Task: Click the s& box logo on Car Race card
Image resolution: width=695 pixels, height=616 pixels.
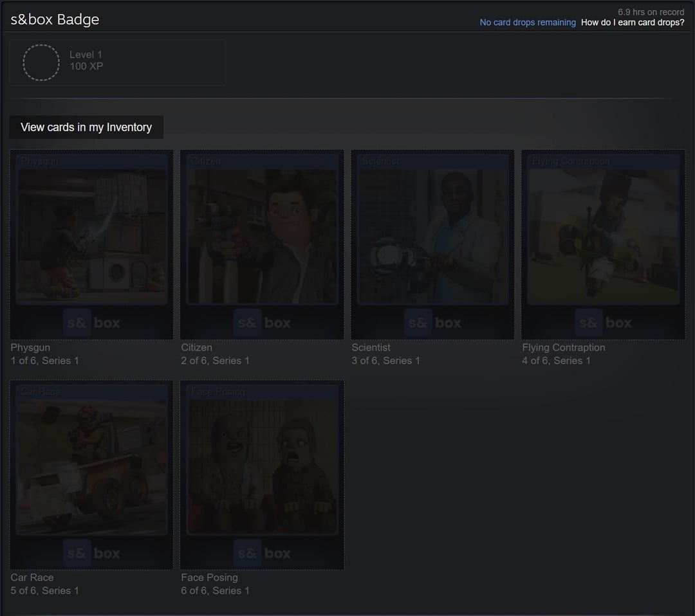Action: click(91, 553)
